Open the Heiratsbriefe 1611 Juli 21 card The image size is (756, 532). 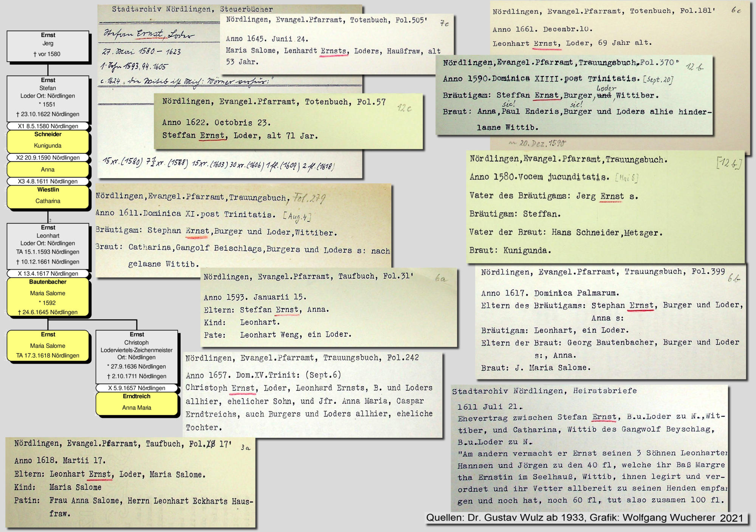[x=589, y=448]
